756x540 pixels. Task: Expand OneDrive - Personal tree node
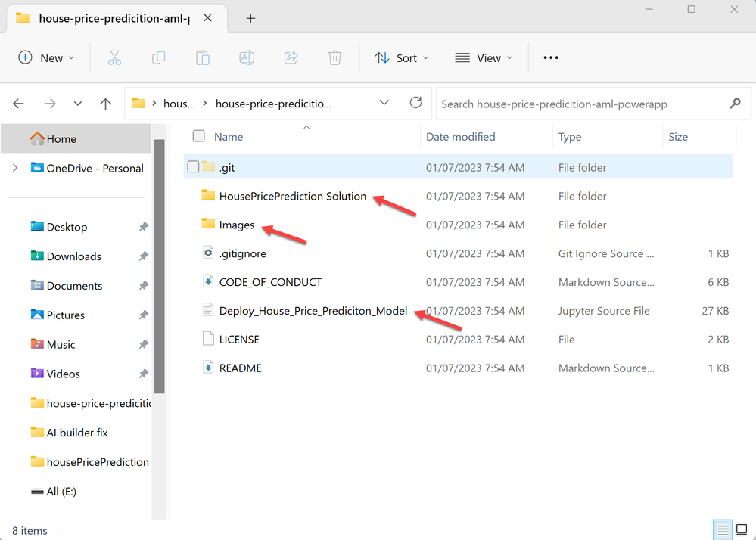(x=15, y=168)
